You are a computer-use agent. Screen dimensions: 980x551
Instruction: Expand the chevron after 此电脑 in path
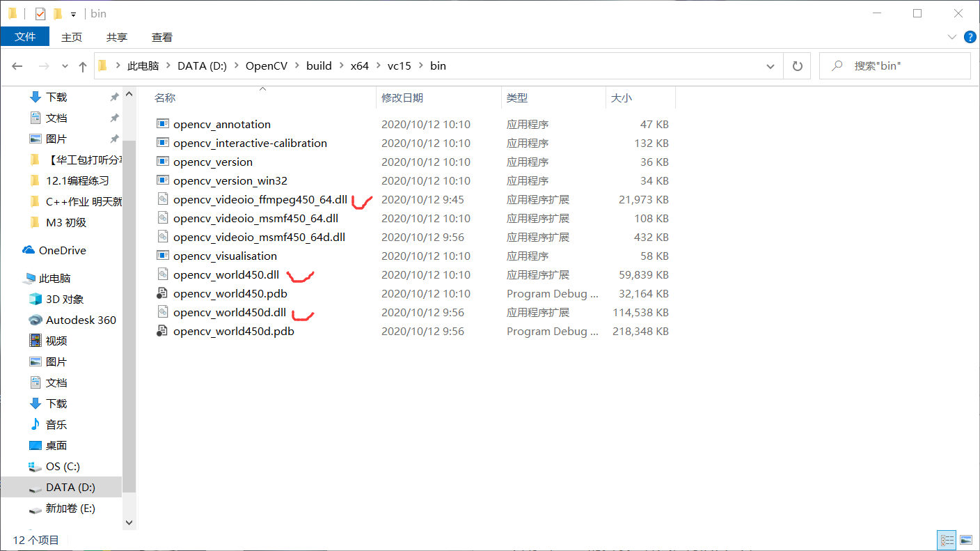tap(168, 66)
